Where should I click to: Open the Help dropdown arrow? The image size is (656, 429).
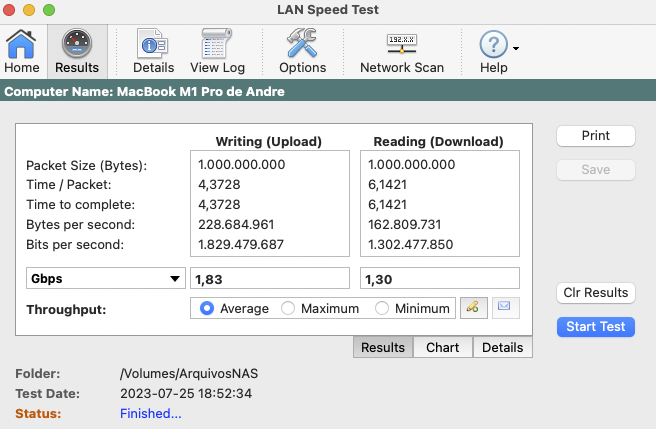tap(516, 49)
